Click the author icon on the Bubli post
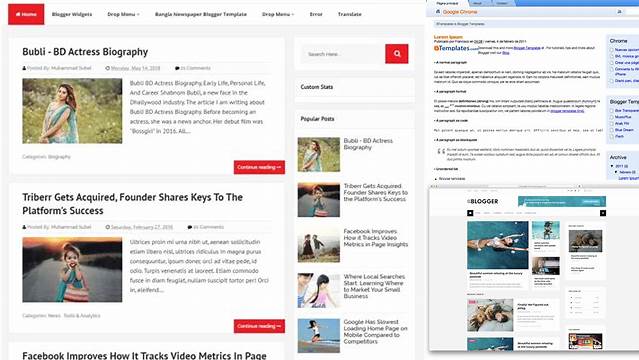Image resolution: width=639 pixels, height=360 pixels. 24,68
